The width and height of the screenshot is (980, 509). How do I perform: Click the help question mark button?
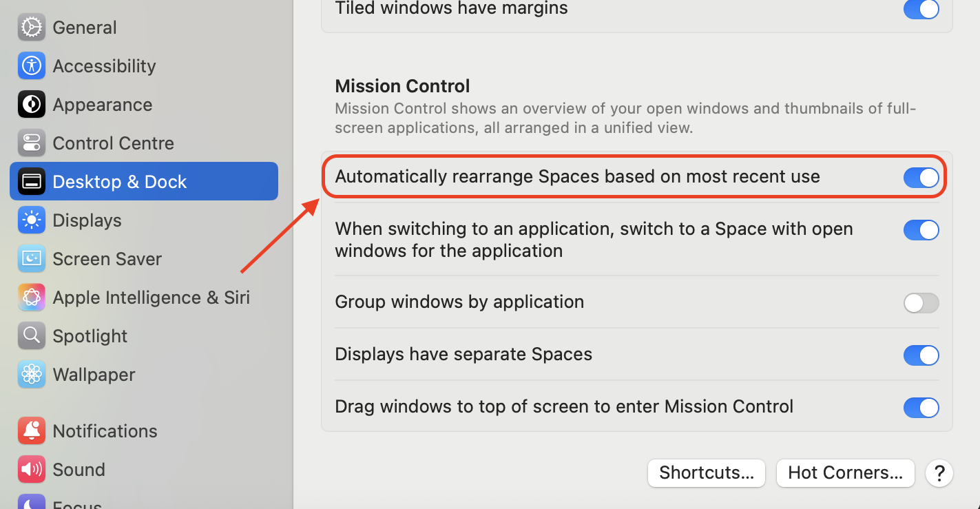939,473
